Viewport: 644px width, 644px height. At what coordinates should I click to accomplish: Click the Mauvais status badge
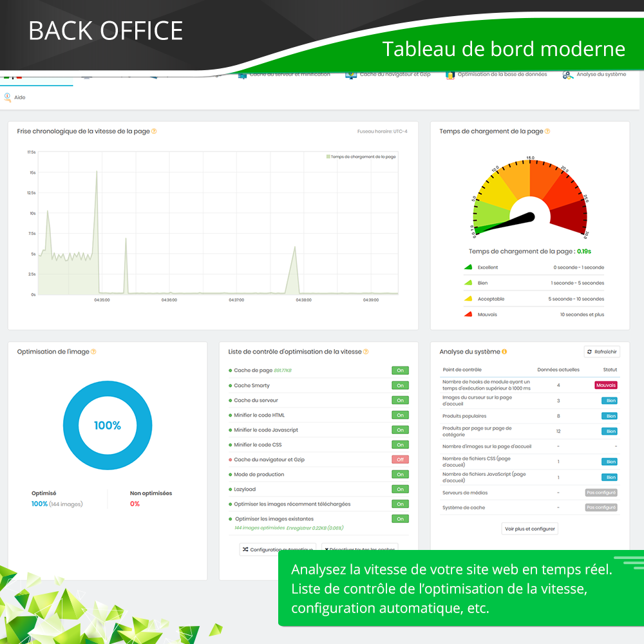(605, 385)
